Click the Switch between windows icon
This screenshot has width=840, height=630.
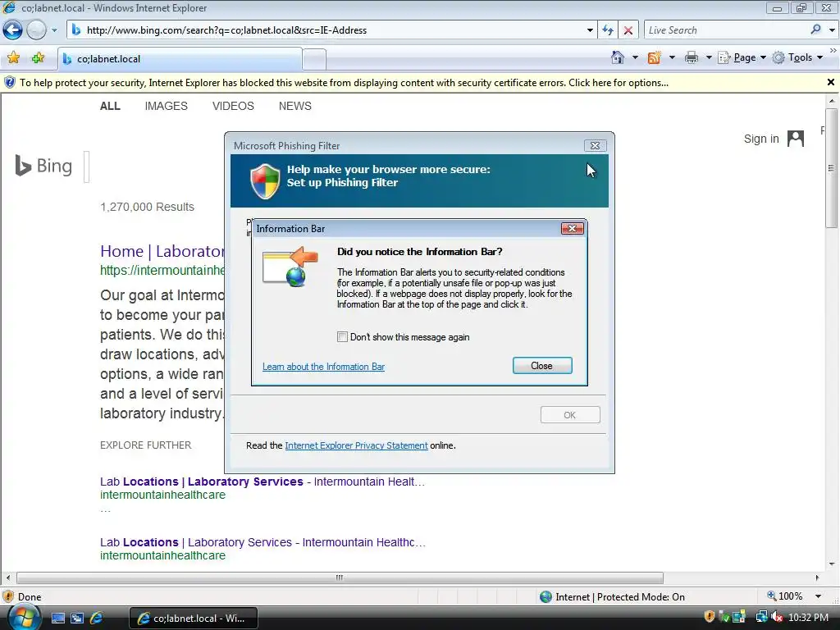(x=76, y=619)
